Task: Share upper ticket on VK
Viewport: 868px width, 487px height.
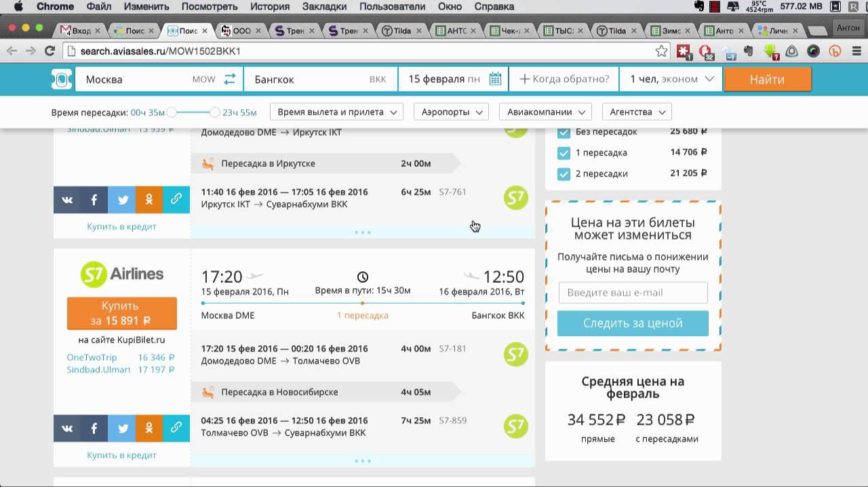Action: coord(67,199)
